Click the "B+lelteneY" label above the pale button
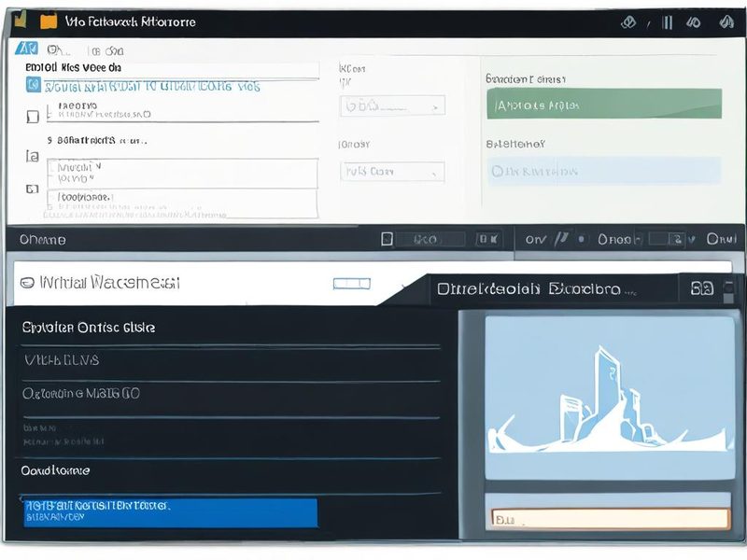Viewport: 747px width, 560px height. pyautogui.click(x=515, y=144)
